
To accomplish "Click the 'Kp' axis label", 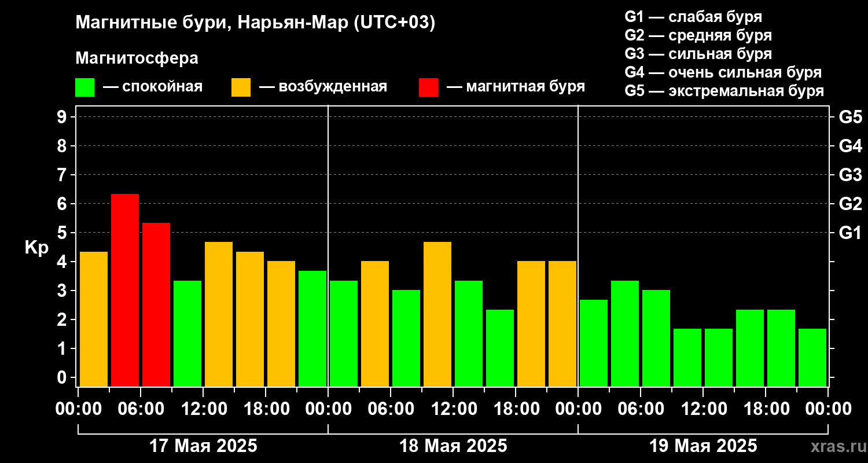I will (36, 248).
